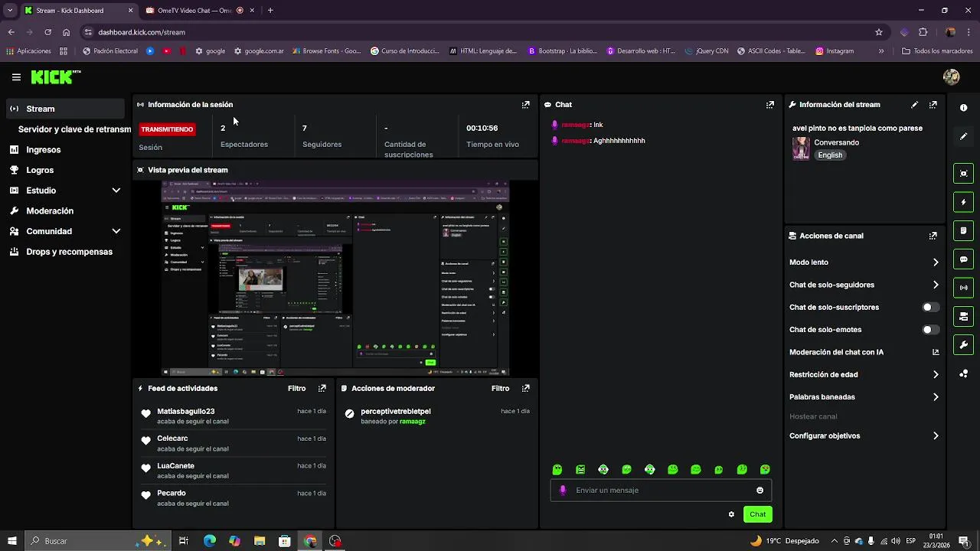Click the info icon in the right sidebar
The width and height of the screenshot is (980, 551).
[x=963, y=108]
